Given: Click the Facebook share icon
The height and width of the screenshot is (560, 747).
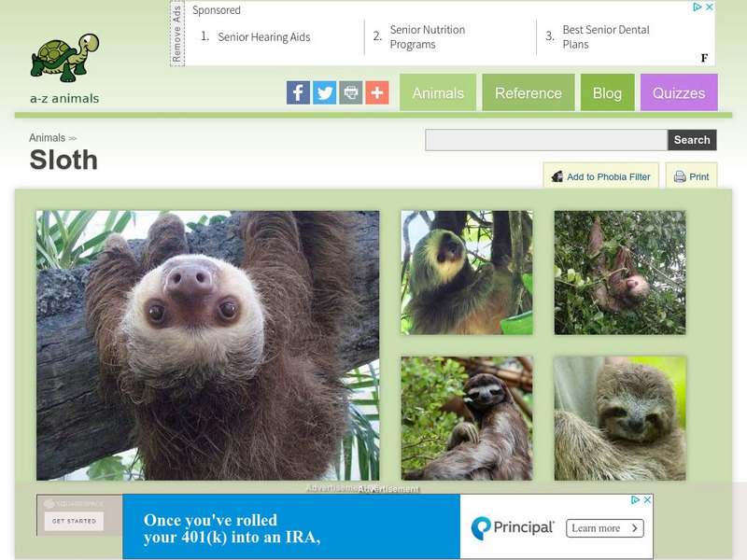Looking at the screenshot, I should [298, 92].
